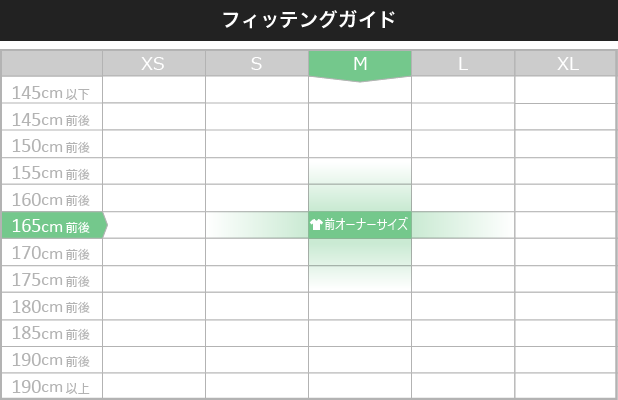Click the 185cm前後 height row label
Viewport: 618px width, 400px height.
[x=52, y=333]
